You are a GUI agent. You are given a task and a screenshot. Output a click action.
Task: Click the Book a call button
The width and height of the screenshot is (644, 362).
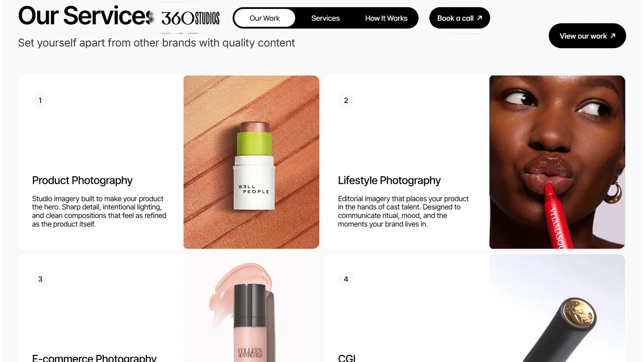pos(460,18)
